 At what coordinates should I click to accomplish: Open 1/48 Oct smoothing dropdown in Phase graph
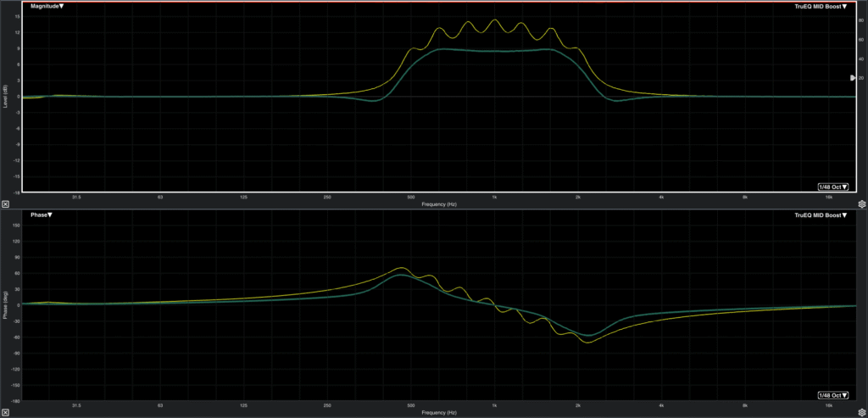[833, 395]
